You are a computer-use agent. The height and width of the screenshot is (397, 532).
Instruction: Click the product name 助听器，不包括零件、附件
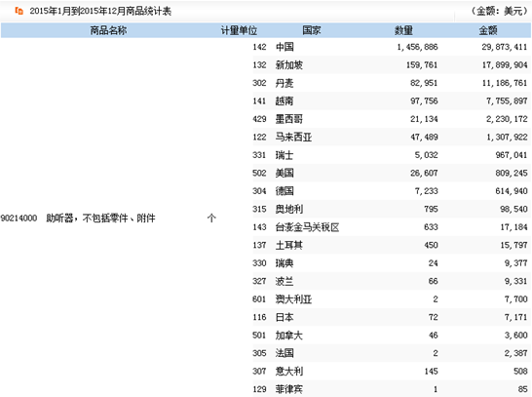tap(100, 218)
